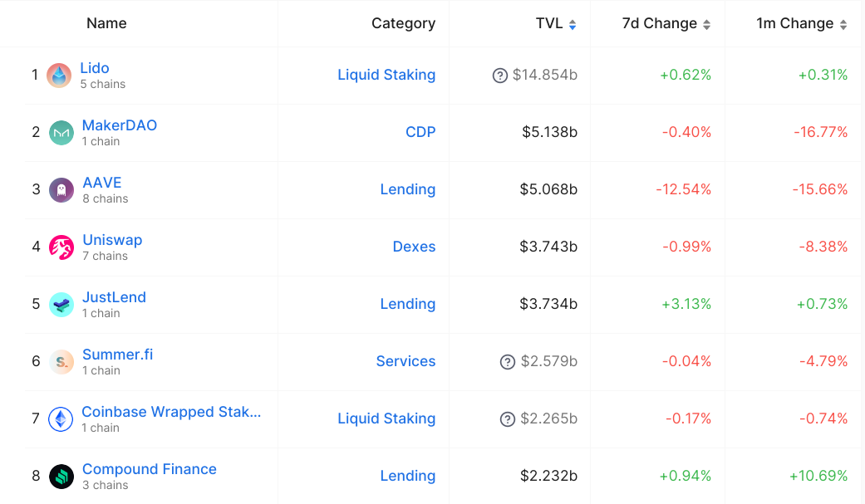
Task: Sort by the 7d Change arrows
Action: point(706,25)
